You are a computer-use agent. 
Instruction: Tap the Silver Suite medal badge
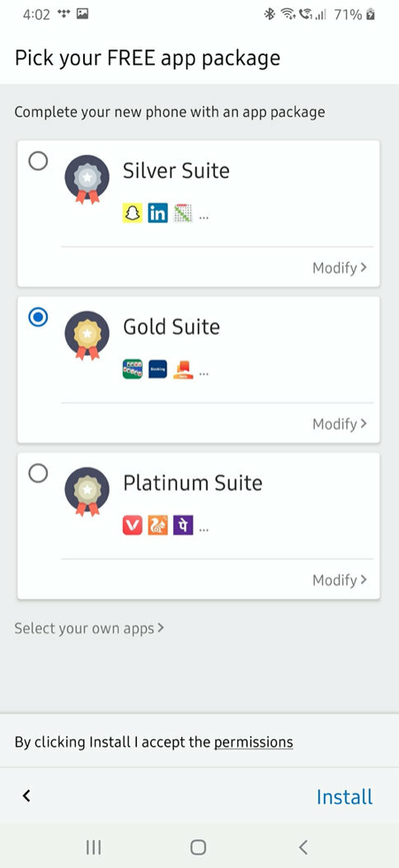tap(87, 179)
